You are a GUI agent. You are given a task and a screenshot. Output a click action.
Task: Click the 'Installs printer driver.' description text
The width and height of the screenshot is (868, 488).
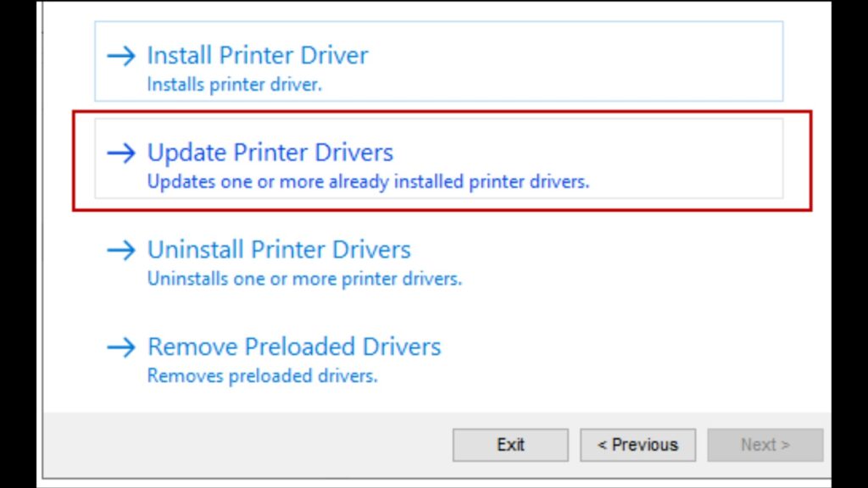(x=234, y=85)
